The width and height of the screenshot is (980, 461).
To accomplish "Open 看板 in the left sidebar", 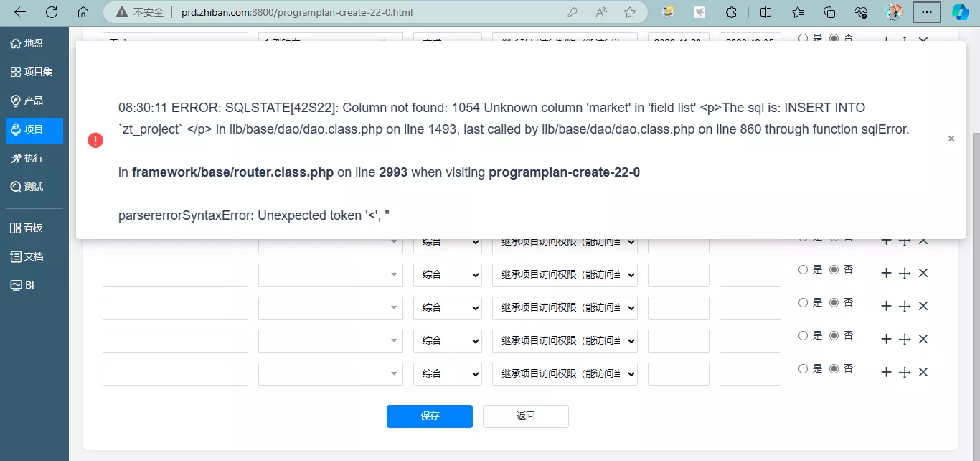I will [34, 228].
